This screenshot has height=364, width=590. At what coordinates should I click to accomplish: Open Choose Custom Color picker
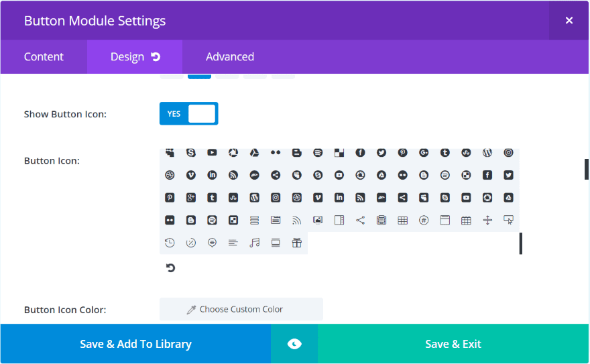coord(241,309)
